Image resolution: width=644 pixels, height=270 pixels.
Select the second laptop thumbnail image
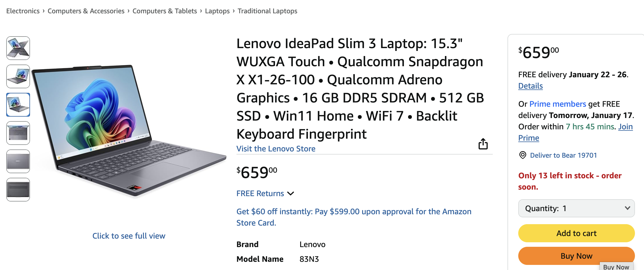point(18,76)
